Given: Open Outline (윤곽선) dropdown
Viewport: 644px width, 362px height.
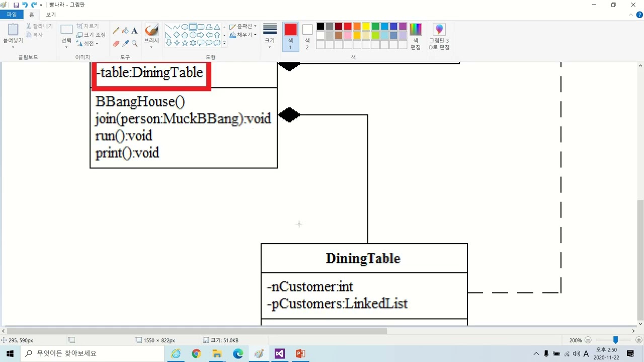Looking at the screenshot, I should tap(243, 26).
